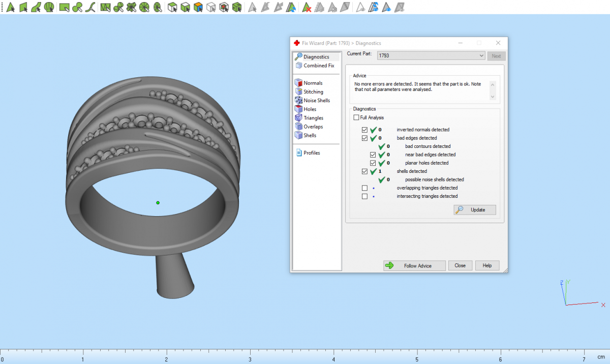The width and height of the screenshot is (610, 364).
Task: Check overlapping triangles detected option
Action: click(x=364, y=188)
